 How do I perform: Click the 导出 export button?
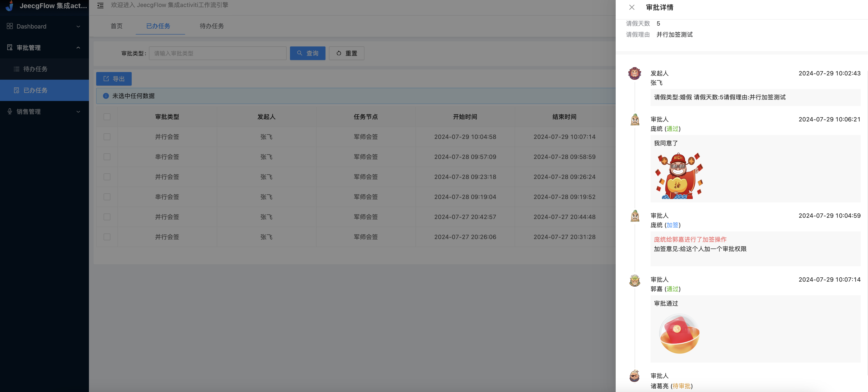(x=114, y=79)
